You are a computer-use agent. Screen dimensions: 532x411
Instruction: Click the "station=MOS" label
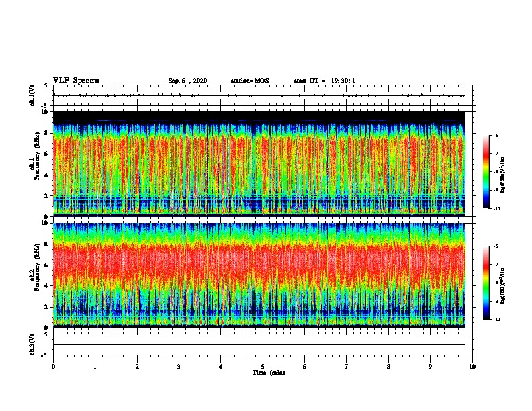(250, 81)
